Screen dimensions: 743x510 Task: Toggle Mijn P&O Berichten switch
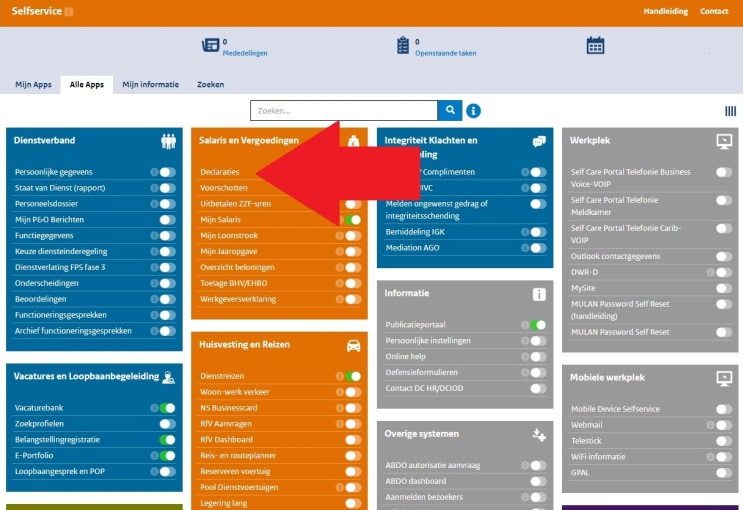click(x=167, y=219)
